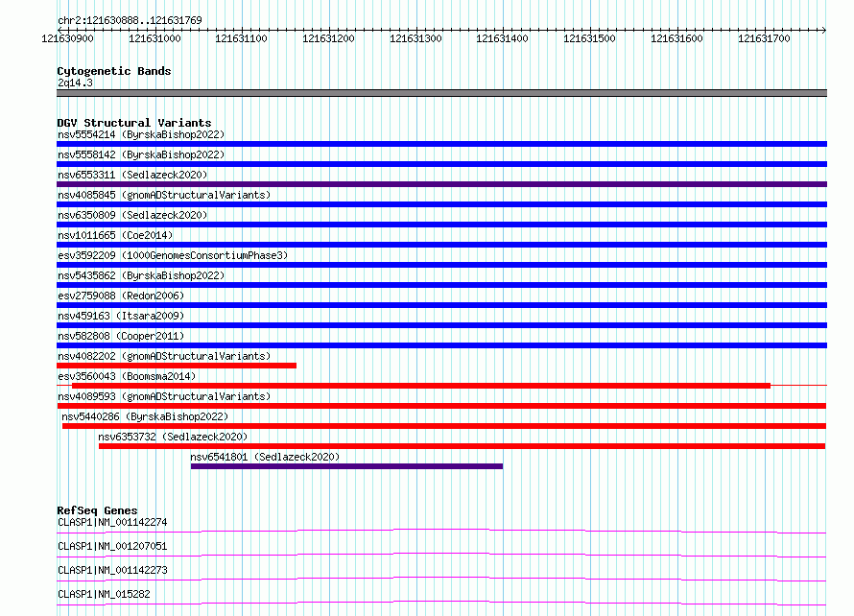
Task: Open transcript CLASP1|NM_015282
Action: pyautogui.click(x=104, y=594)
